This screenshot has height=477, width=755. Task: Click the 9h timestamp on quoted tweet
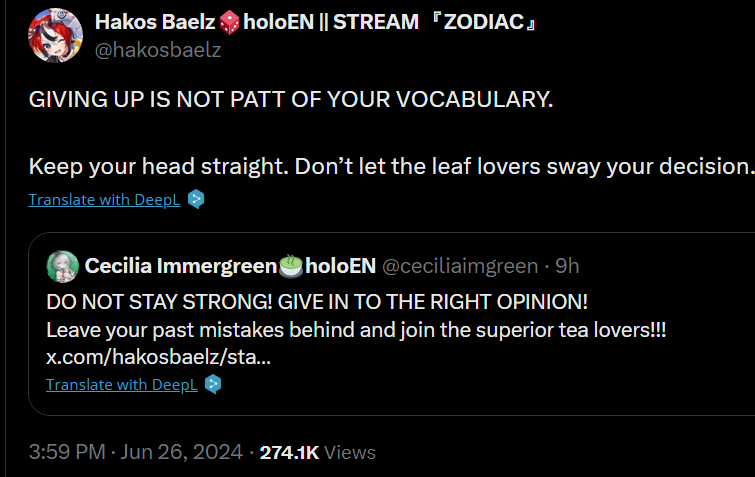[567, 266]
